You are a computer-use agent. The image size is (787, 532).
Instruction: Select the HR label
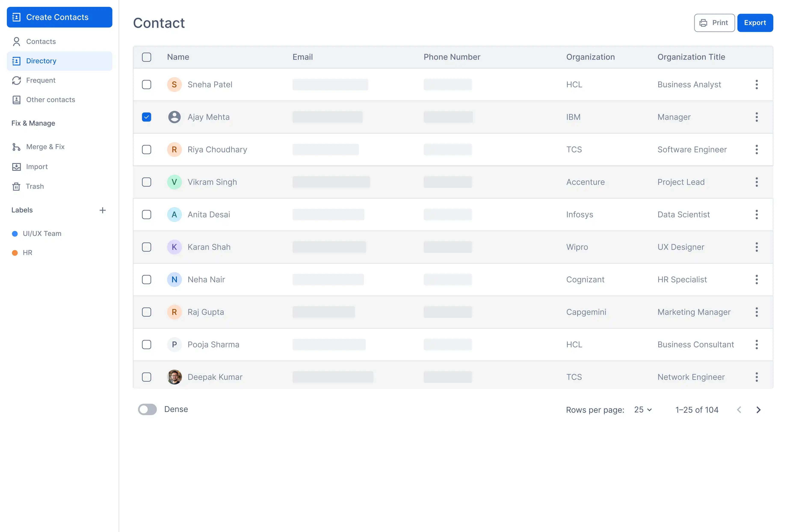pos(27,253)
